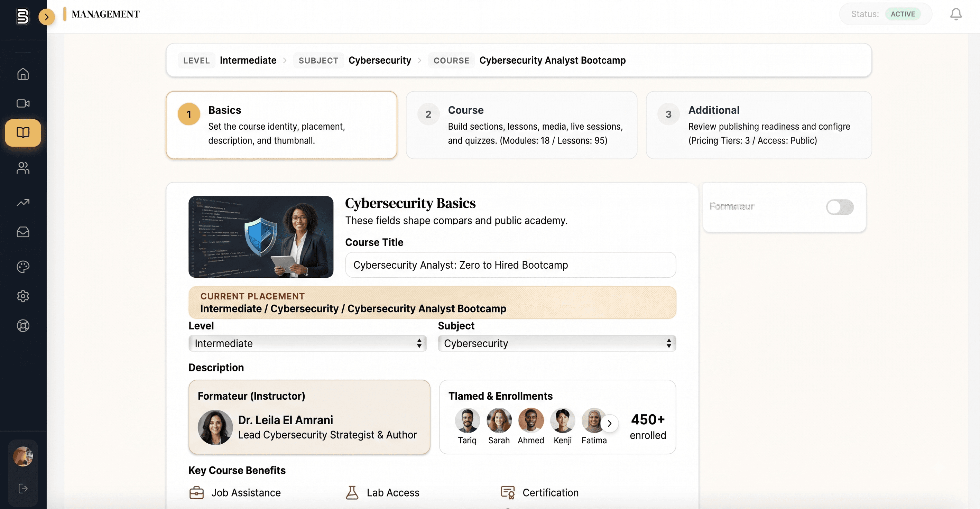
Task: Click Kenji's enrolled student avatar
Action: click(562, 420)
